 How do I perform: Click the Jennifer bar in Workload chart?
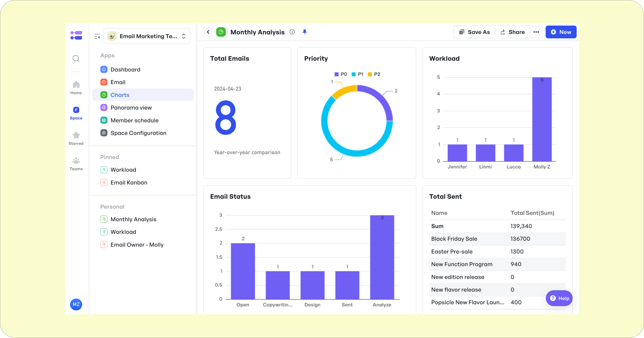tap(457, 153)
